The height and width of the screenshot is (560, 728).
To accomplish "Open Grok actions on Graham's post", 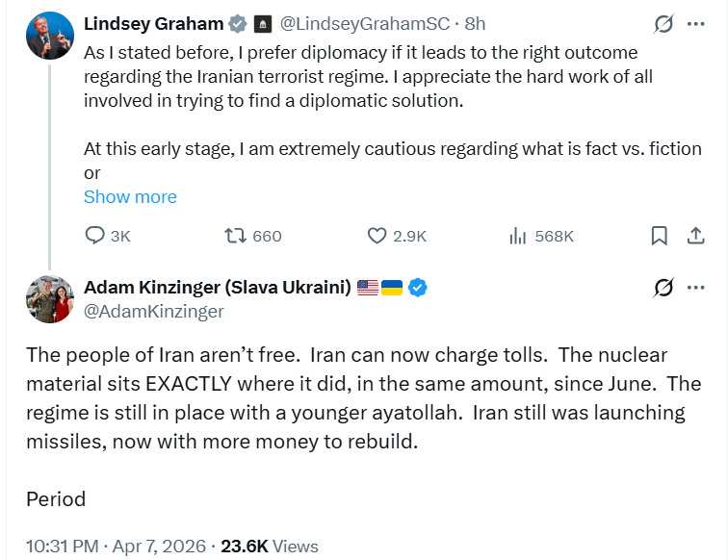I will [663, 23].
